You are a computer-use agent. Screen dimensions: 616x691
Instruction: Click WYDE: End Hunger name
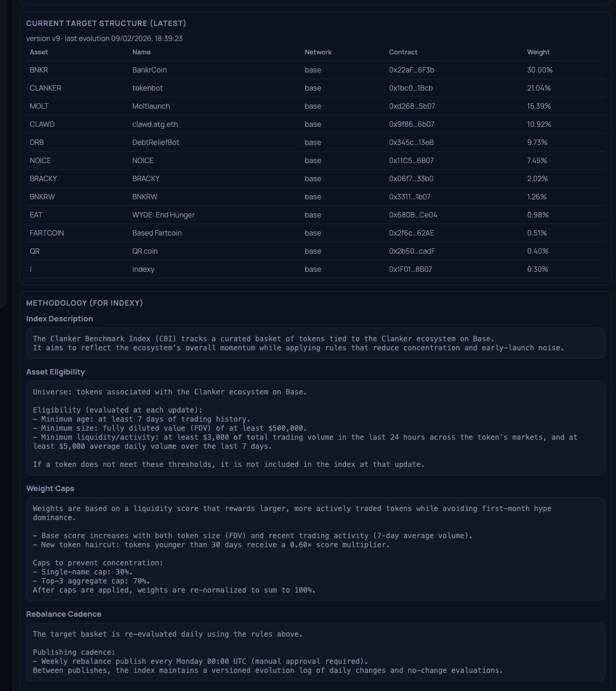coord(164,214)
